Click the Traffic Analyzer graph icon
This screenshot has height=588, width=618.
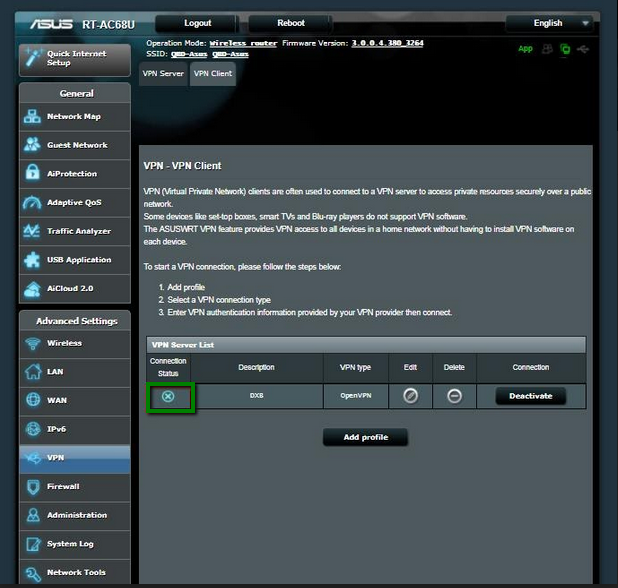point(32,231)
